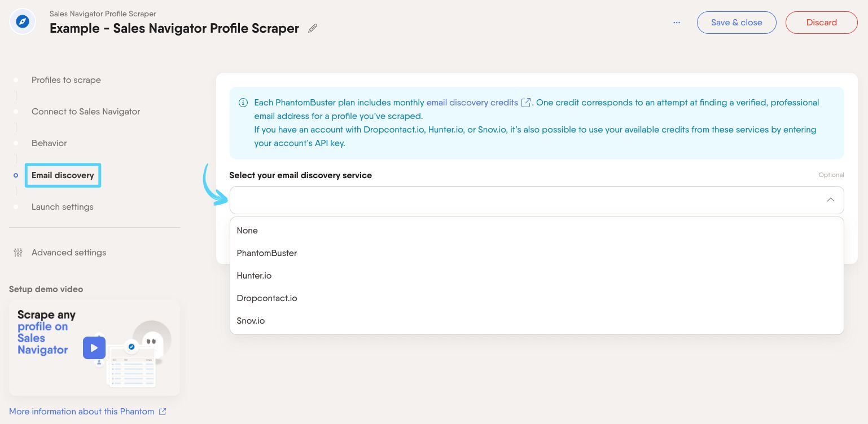Play the setup demo video

tap(94, 348)
